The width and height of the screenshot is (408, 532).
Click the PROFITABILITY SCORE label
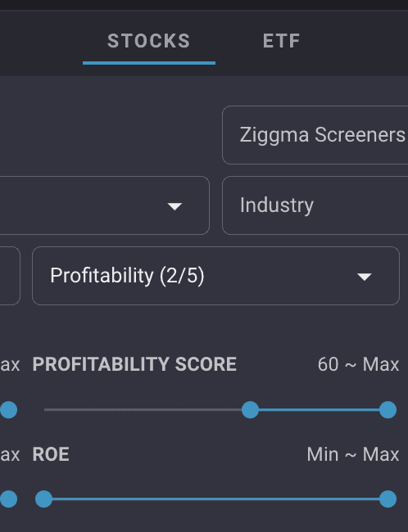tap(134, 364)
